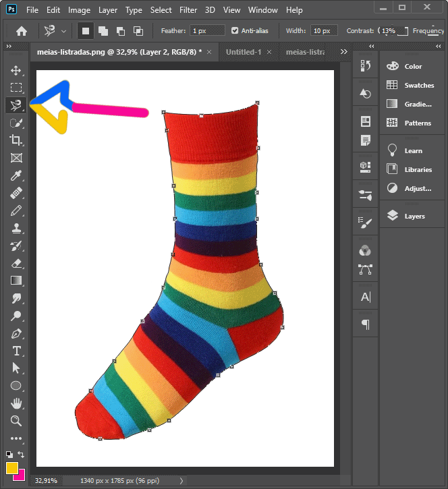Open the Paragraph panel icon
Image resolution: width=448 pixels, height=489 pixels.
pos(365,324)
